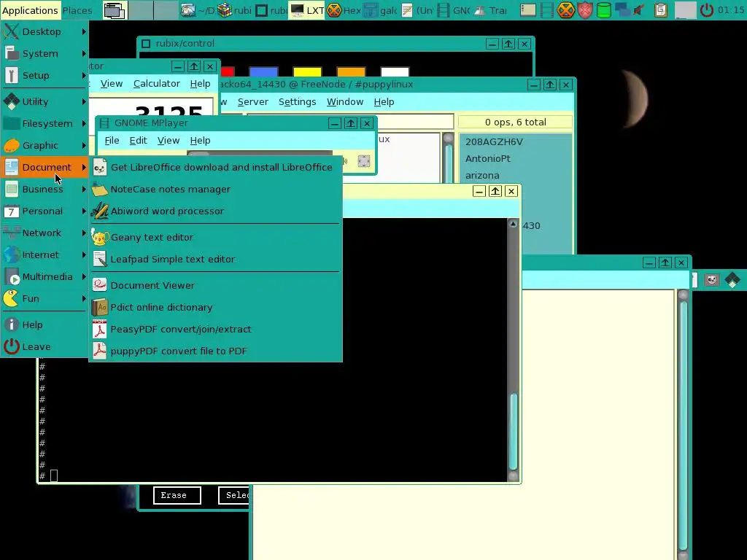Open Edit menu in GNOME MPlayer
This screenshot has width=747, height=560.
click(138, 141)
